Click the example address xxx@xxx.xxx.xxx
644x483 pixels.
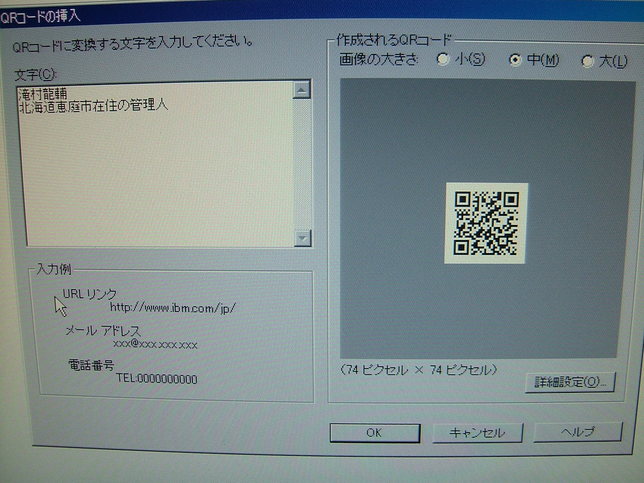[x=155, y=344]
